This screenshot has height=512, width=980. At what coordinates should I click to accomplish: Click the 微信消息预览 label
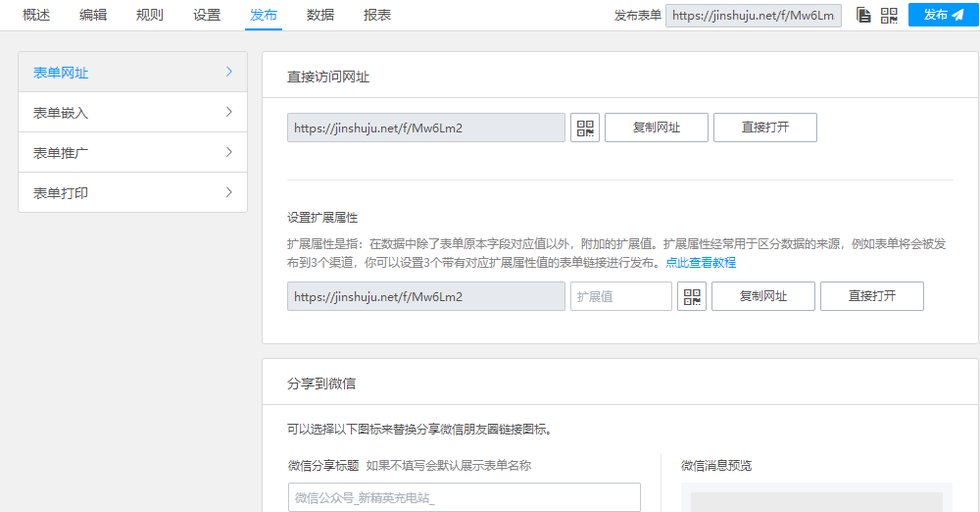[x=716, y=466]
